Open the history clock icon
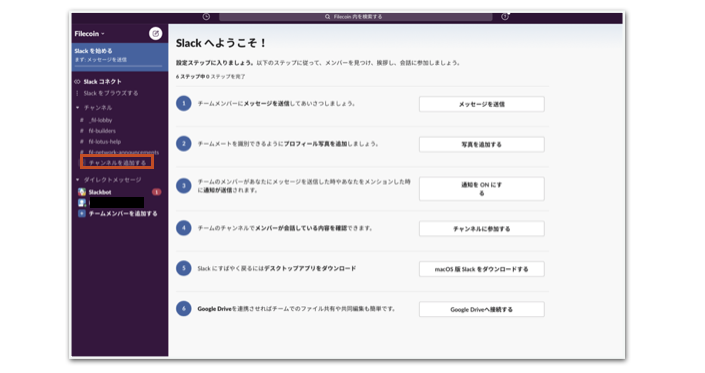Screen dimensions: 705x373 click(x=206, y=17)
